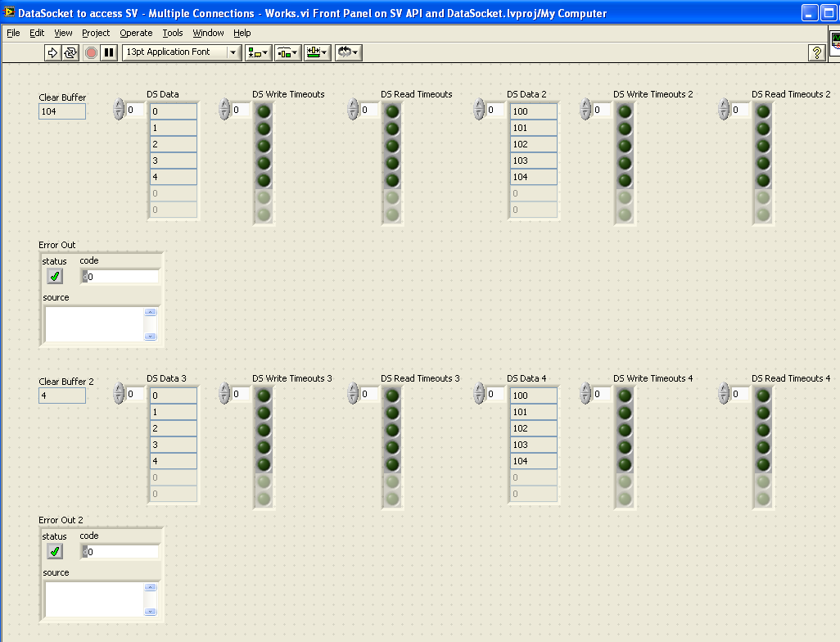
Task: Open the Distribute Objects tool
Action: [x=287, y=52]
